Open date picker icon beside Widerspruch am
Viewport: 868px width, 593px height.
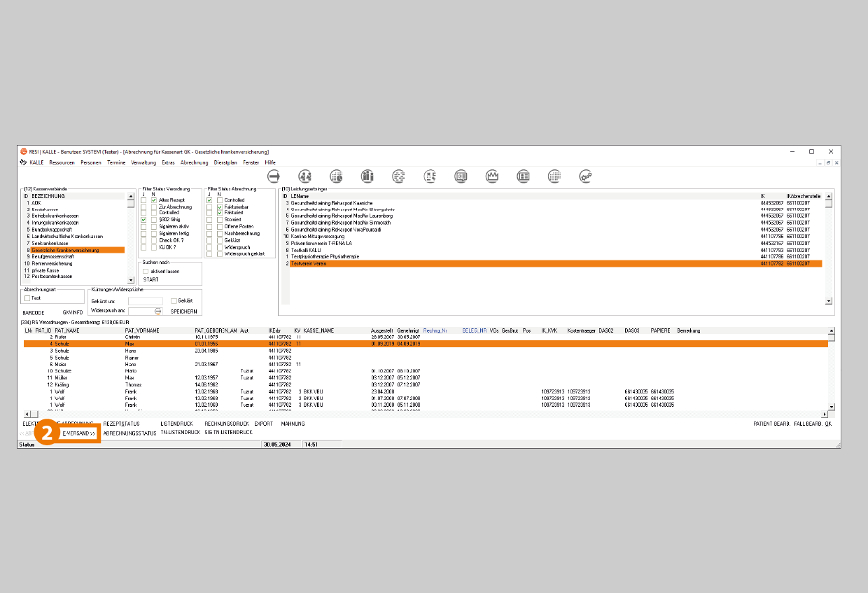[x=157, y=311]
